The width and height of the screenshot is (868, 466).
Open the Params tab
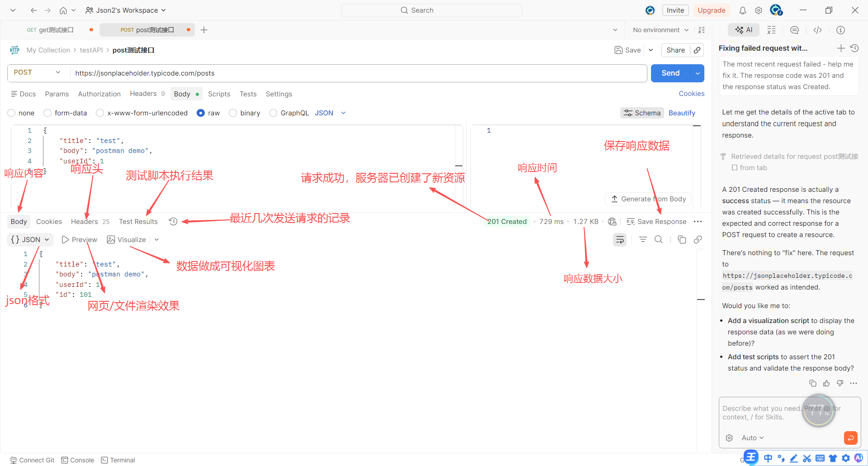tap(57, 94)
